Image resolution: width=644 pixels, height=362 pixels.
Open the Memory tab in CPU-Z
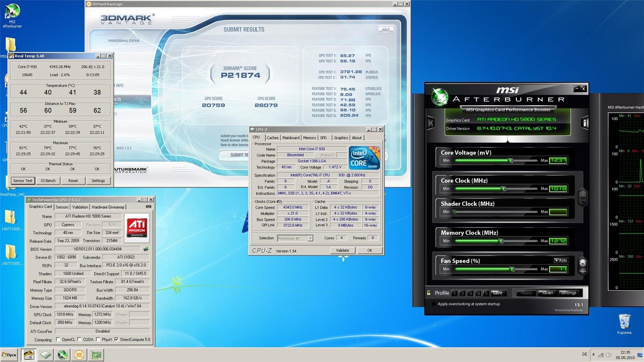[x=310, y=138]
